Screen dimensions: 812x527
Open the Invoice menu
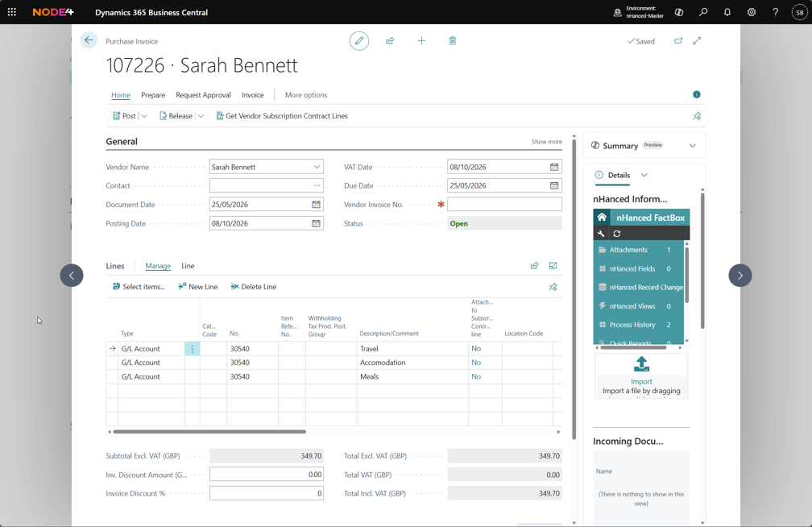tap(253, 95)
